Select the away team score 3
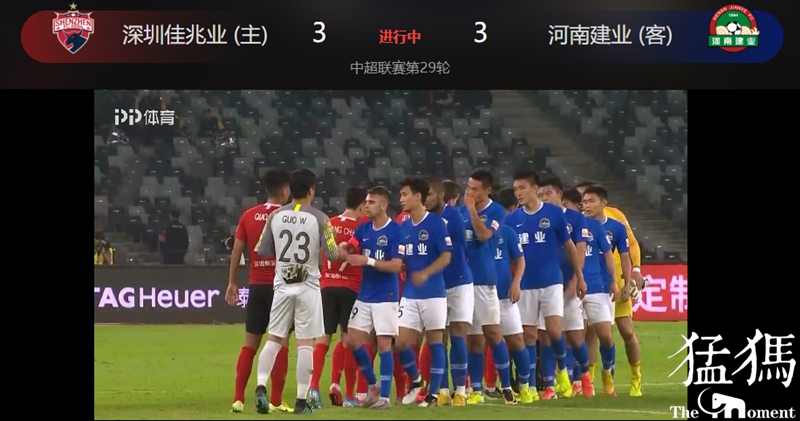This screenshot has width=800, height=421. pos(480,33)
